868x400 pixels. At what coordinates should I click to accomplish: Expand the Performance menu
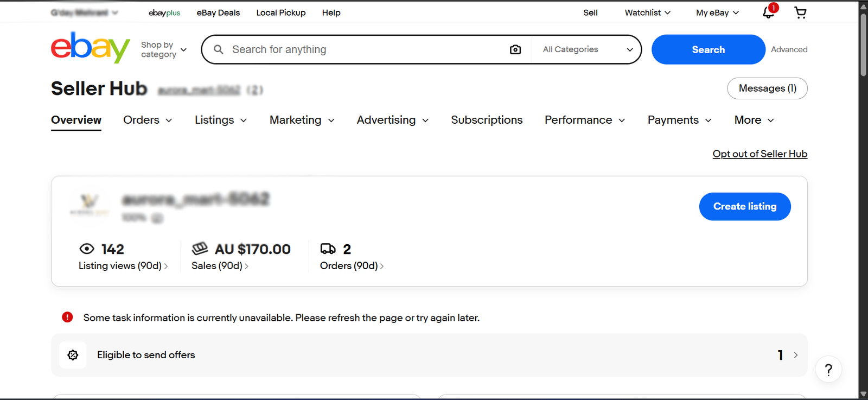pyautogui.click(x=585, y=120)
